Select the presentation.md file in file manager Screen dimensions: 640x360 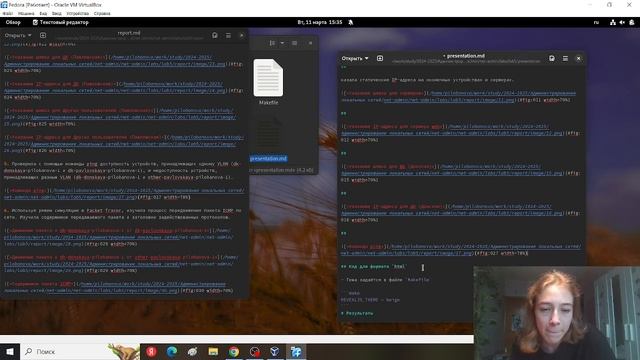(x=268, y=158)
